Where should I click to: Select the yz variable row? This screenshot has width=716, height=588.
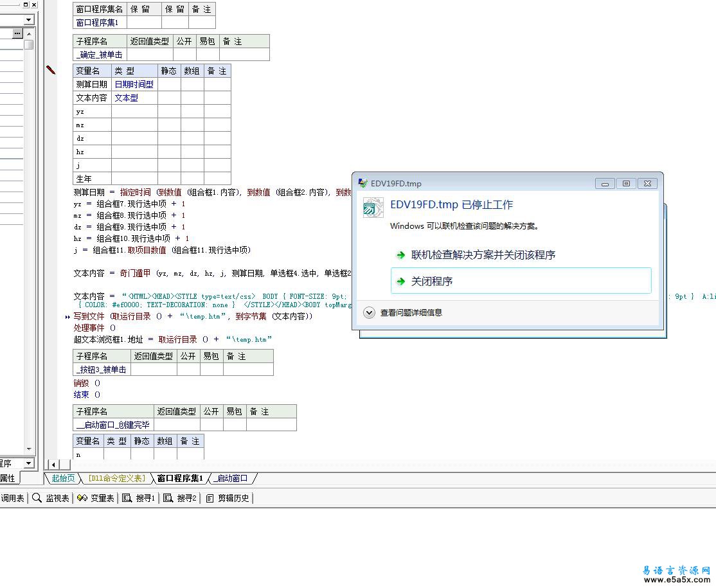click(x=152, y=111)
